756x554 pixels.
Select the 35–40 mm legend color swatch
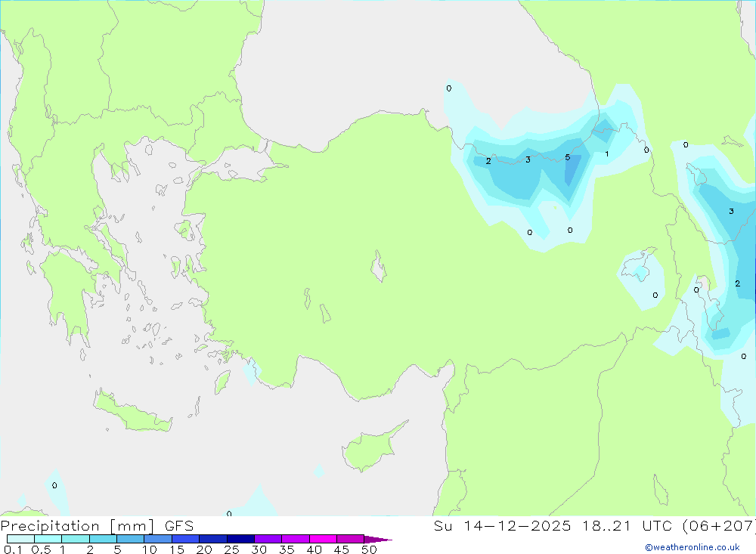pyautogui.click(x=296, y=539)
